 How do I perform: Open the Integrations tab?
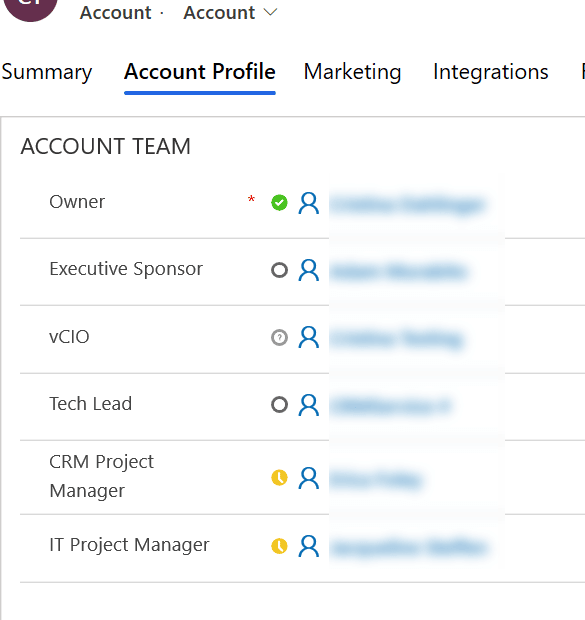[491, 72]
